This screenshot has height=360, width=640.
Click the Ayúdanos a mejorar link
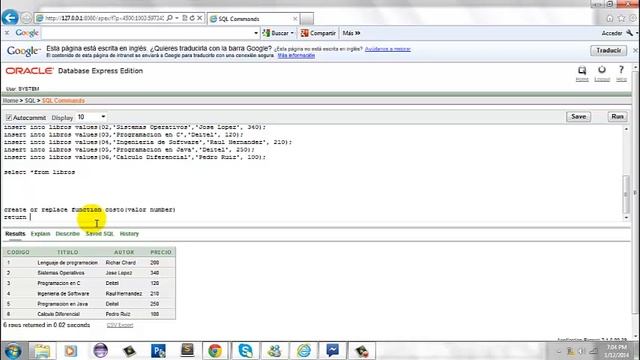pos(387,49)
